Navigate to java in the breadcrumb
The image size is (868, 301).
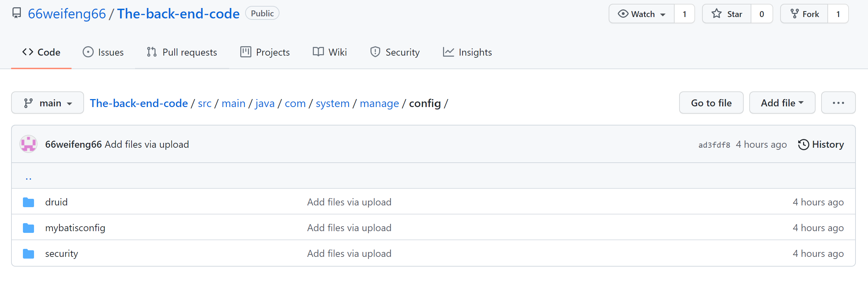[265, 103]
